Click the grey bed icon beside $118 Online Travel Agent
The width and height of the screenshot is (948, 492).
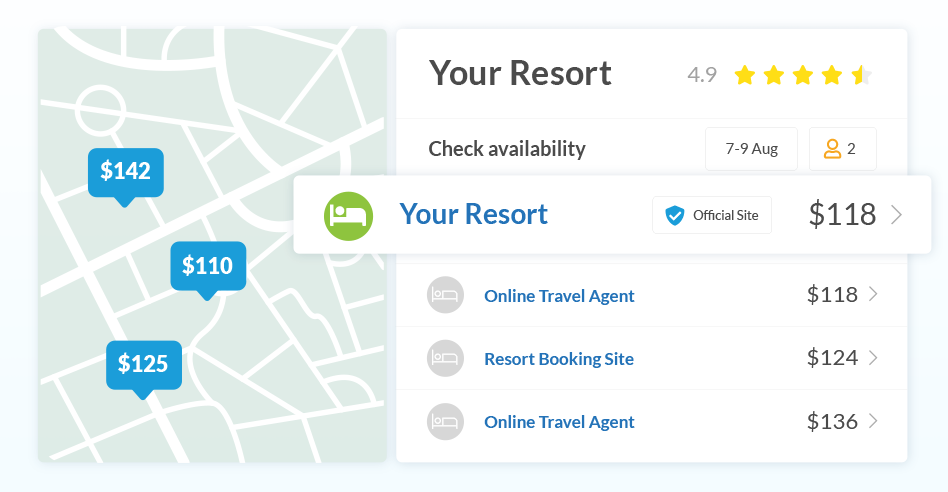click(446, 295)
